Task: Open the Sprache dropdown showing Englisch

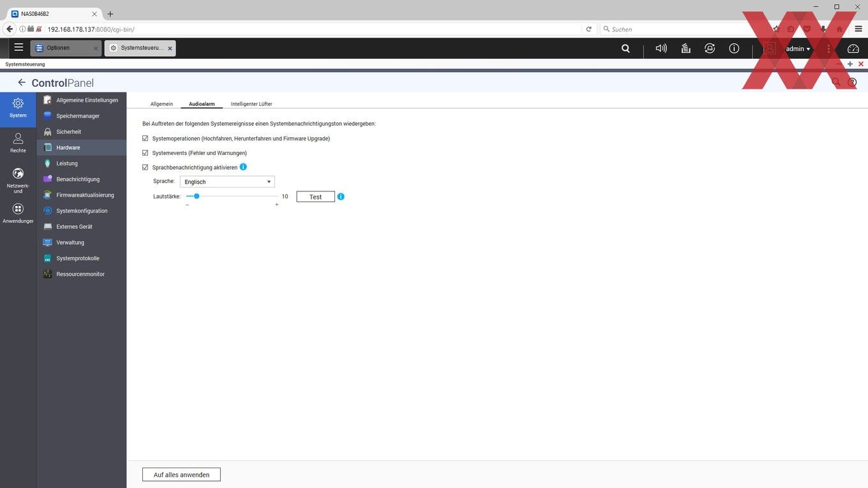Action: click(227, 182)
